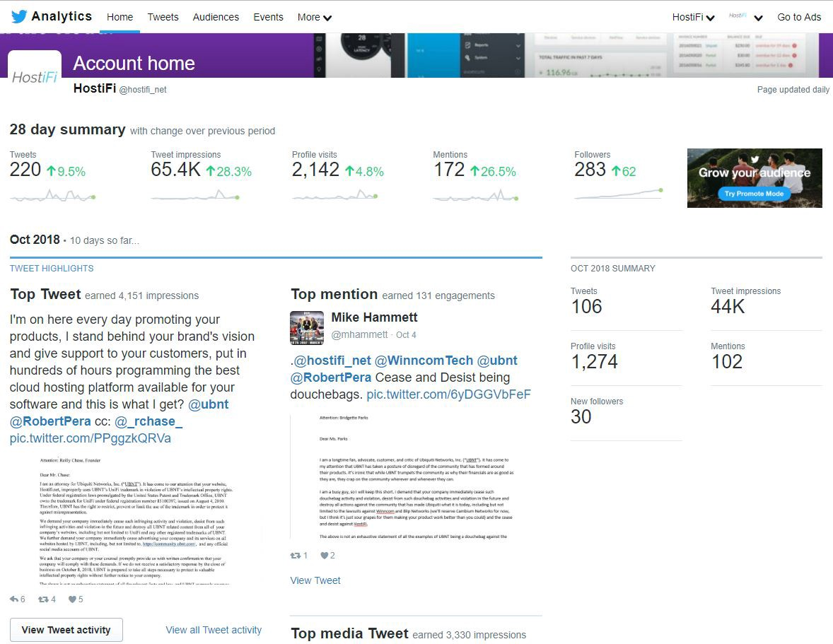Image resolution: width=833 pixels, height=644 pixels.
Task: Click the @hostifi_net handle under Account home
Action: [x=143, y=90]
